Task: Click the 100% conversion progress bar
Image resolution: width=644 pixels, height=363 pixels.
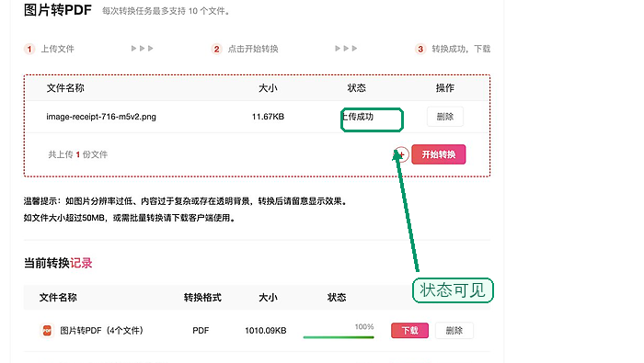Action: pos(339,337)
